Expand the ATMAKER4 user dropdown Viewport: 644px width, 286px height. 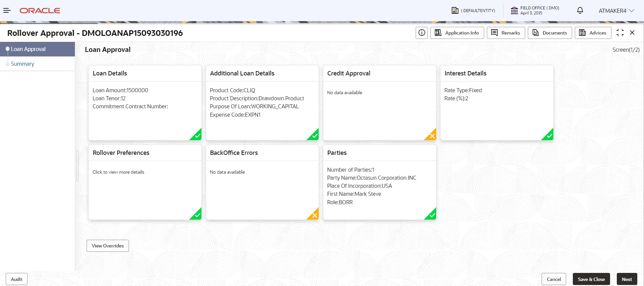(x=616, y=11)
